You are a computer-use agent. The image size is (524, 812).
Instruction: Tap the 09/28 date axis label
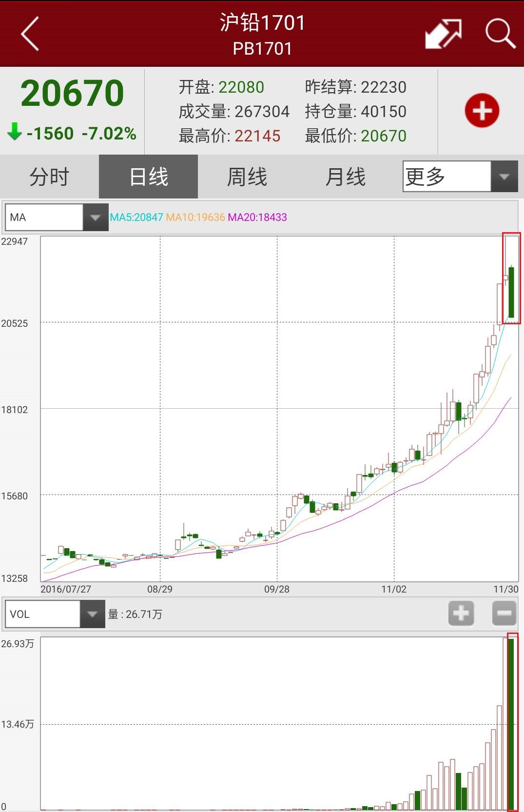click(277, 589)
